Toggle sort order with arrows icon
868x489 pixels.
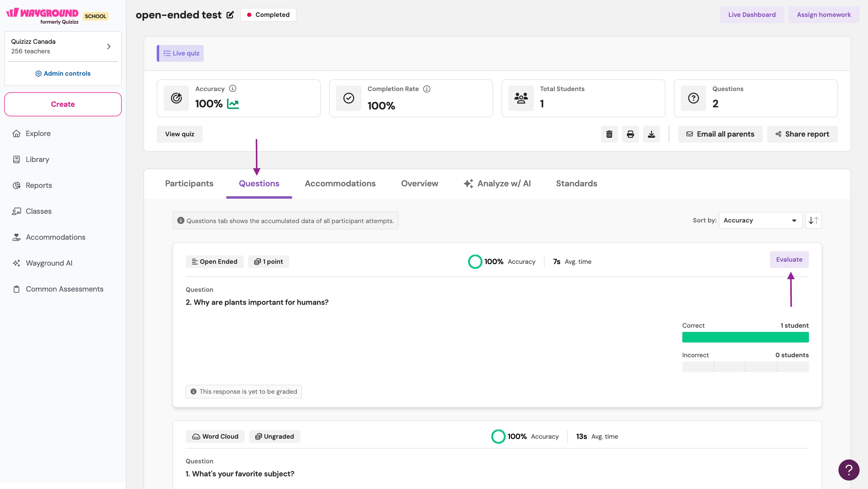click(x=813, y=220)
